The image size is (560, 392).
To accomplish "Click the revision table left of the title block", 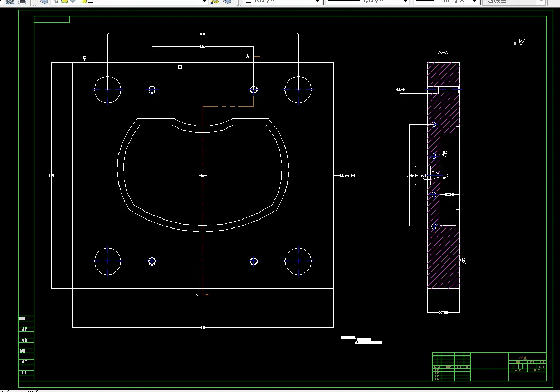I will tap(451, 367).
